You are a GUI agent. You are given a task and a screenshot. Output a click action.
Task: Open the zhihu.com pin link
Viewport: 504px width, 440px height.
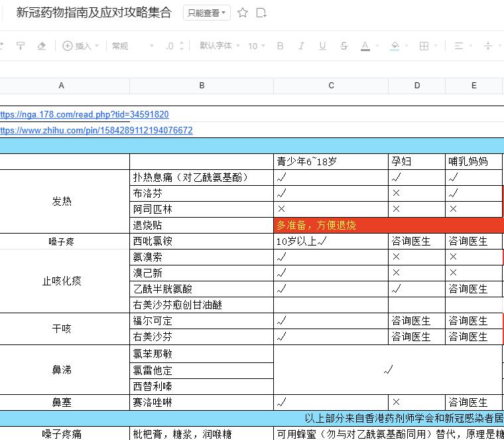pos(96,130)
